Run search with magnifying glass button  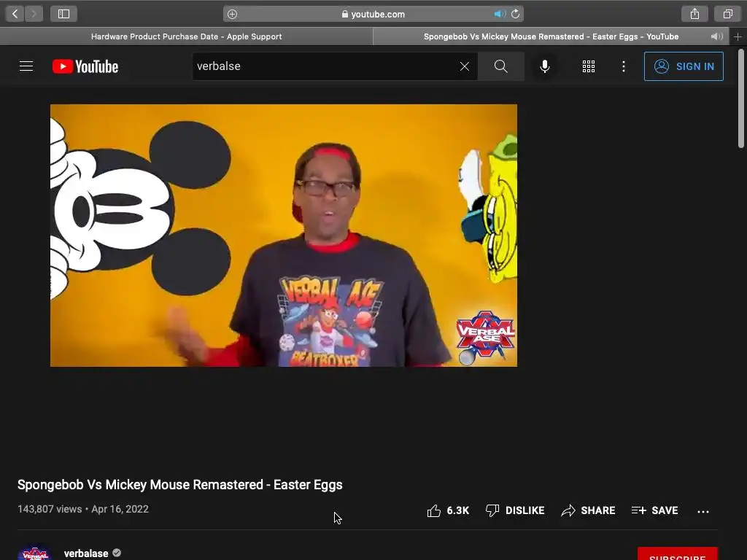tap(500, 66)
